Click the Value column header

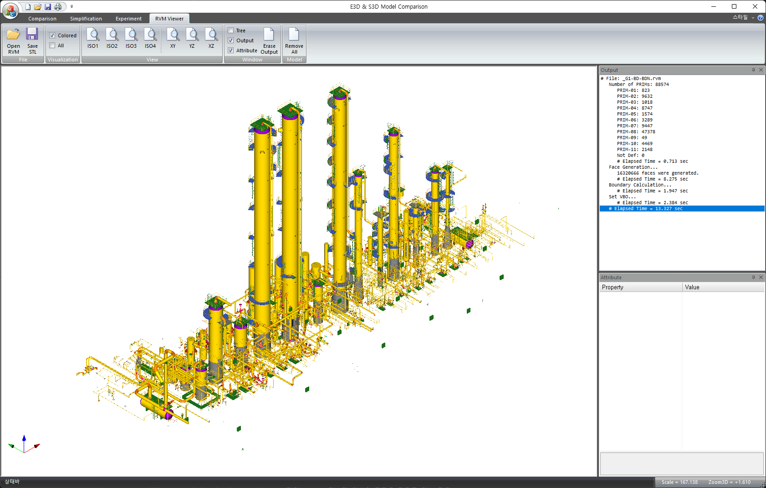point(722,287)
